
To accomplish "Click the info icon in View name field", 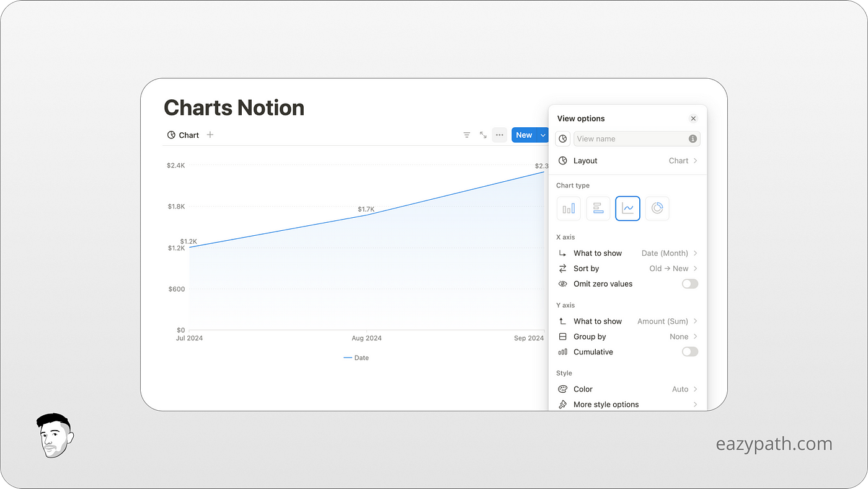I will pos(693,138).
